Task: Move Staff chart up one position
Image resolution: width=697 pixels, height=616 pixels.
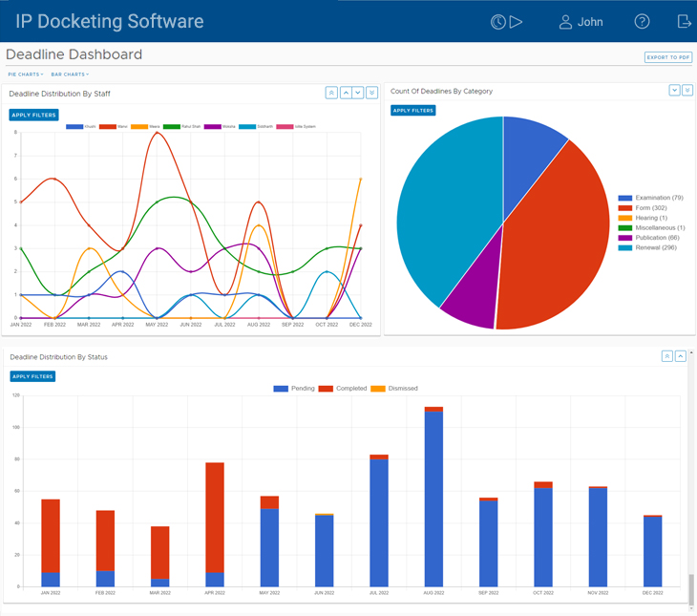Action: click(x=346, y=93)
